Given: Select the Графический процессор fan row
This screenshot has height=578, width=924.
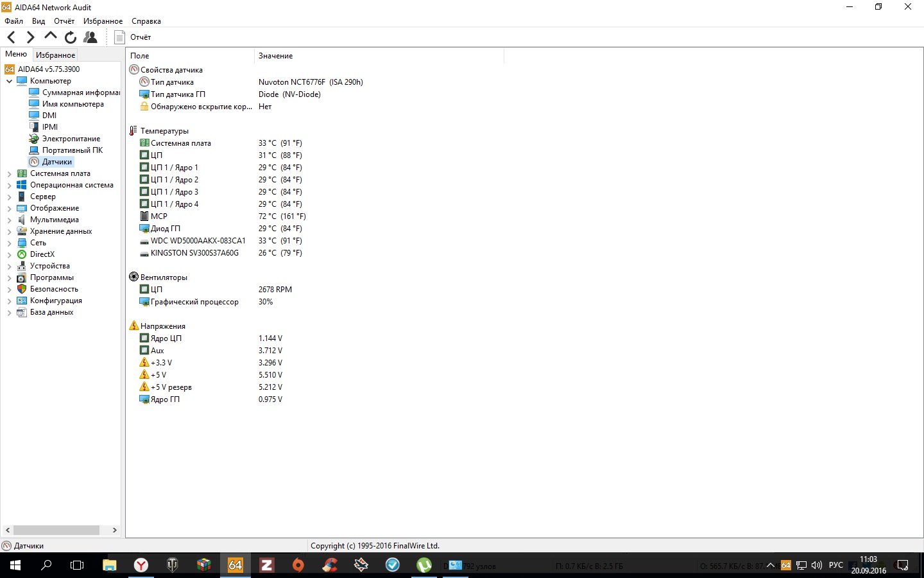Looking at the screenshot, I should pos(194,302).
